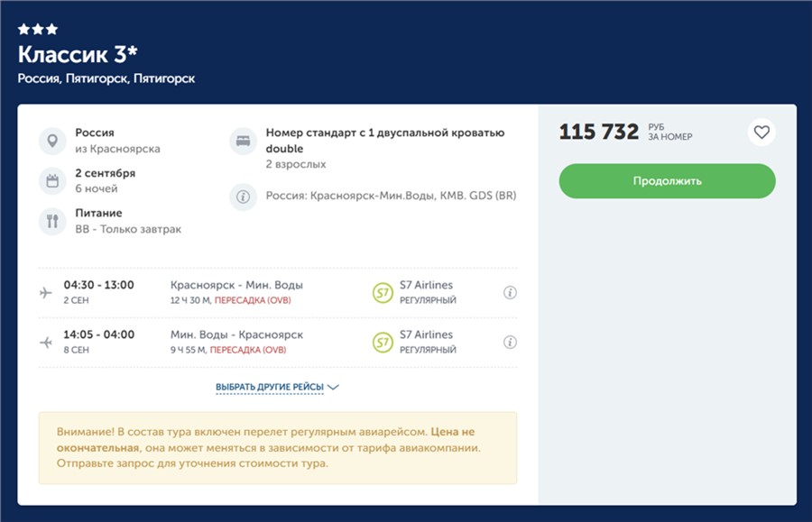Click the location pin icon near Россия
Screen dimensions: 812x522
pyautogui.click(x=52, y=141)
